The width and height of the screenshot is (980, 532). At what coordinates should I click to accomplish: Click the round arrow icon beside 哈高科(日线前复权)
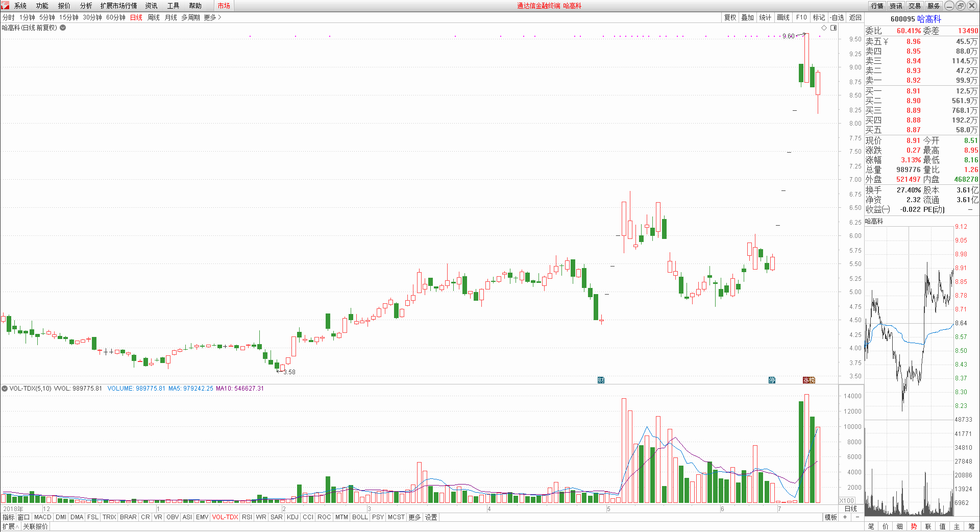63,28
